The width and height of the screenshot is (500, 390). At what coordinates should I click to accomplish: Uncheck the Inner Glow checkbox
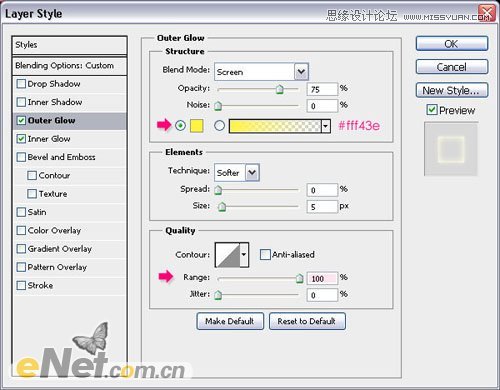[x=21, y=139]
